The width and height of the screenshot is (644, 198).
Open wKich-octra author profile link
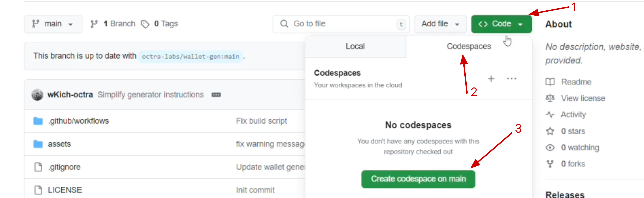[x=70, y=95]
